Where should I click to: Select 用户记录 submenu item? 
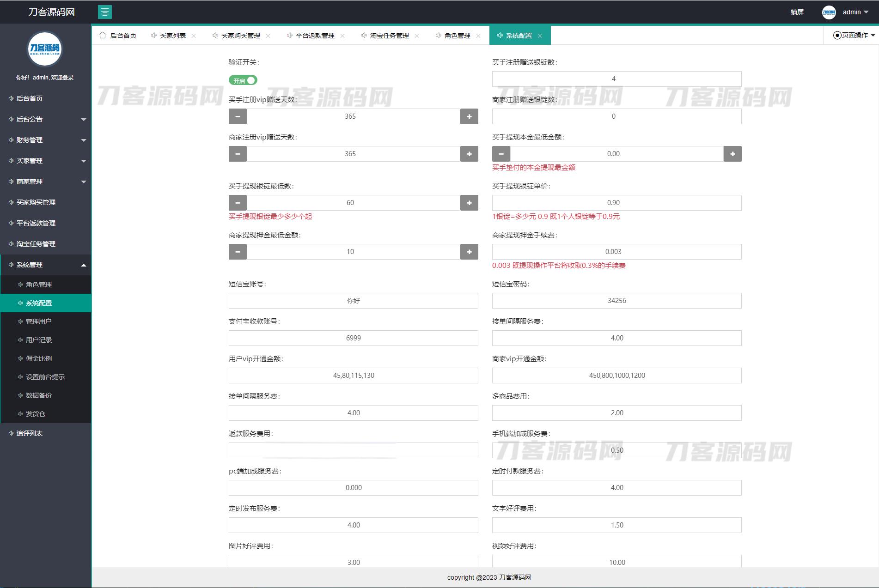point(46,340)
